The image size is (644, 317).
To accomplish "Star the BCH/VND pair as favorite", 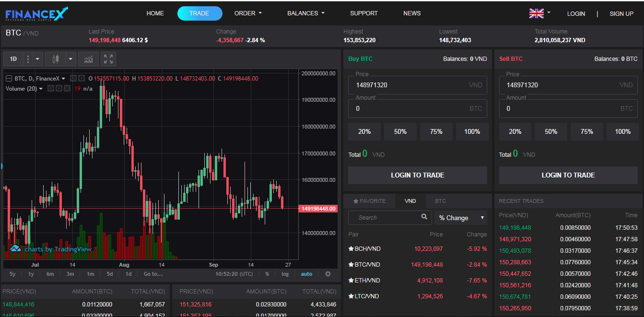I will pos(351,248).
